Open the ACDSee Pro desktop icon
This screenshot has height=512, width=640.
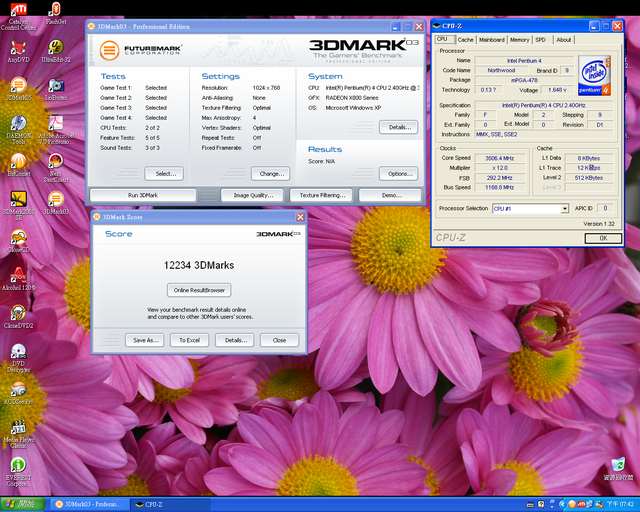(18, 393)
